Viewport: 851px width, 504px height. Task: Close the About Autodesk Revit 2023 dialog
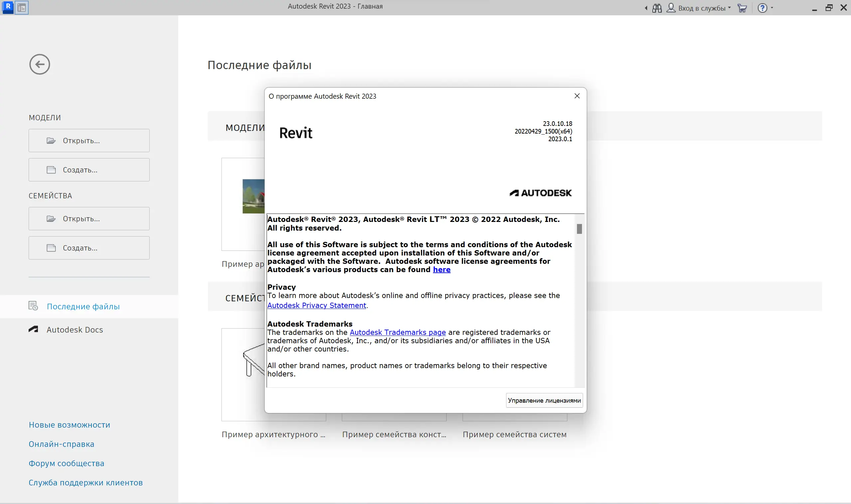[x=577, y=96]
